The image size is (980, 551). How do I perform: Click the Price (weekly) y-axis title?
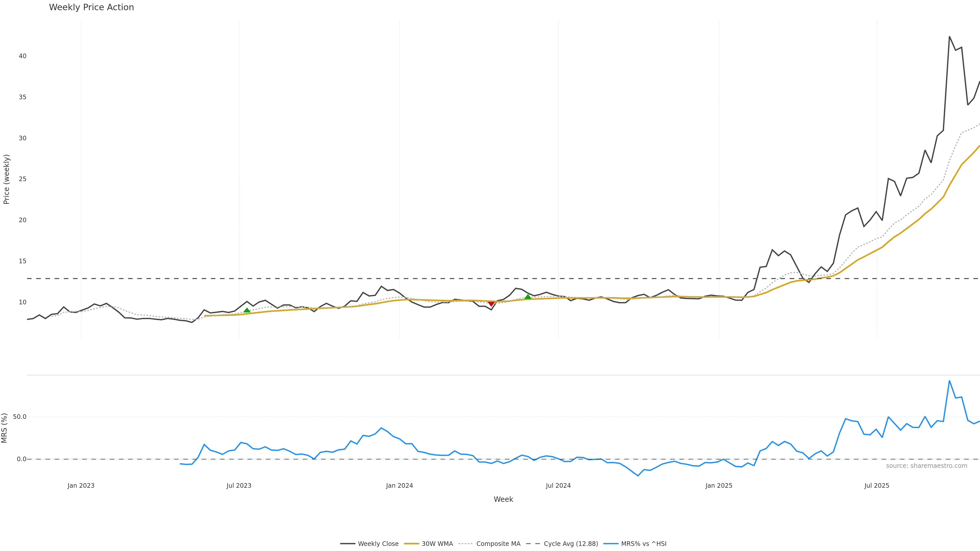pyautogui.click(x=6, y=179)
